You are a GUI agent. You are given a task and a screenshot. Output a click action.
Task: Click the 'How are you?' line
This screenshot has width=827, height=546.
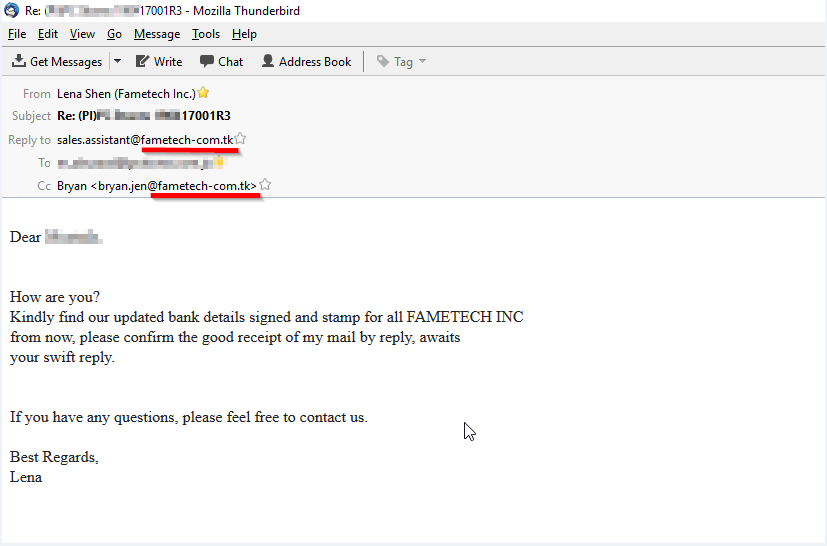point(55,297)
